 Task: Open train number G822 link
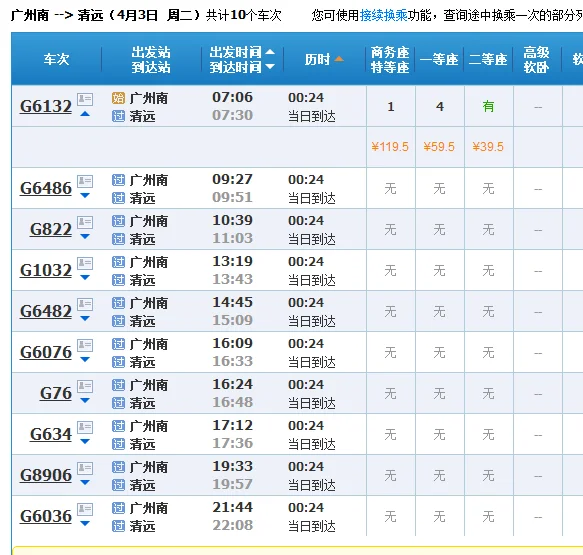[51, 229]
